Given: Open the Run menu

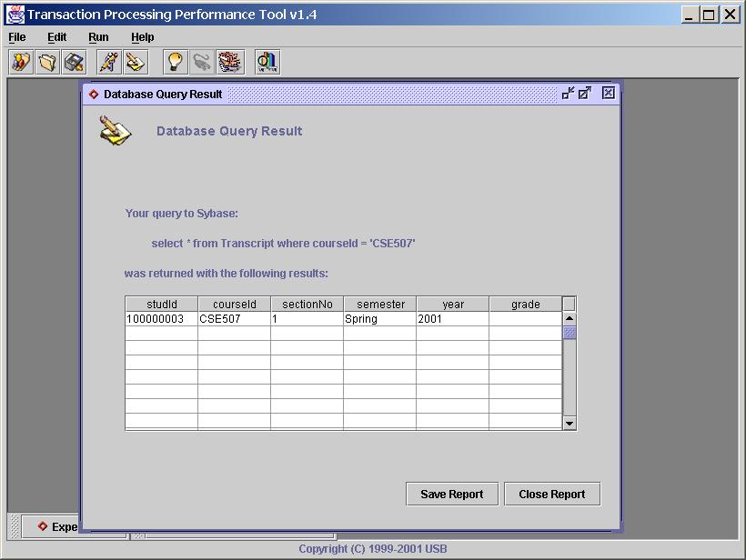Looking at the screenshot, I should coord(98,37).
